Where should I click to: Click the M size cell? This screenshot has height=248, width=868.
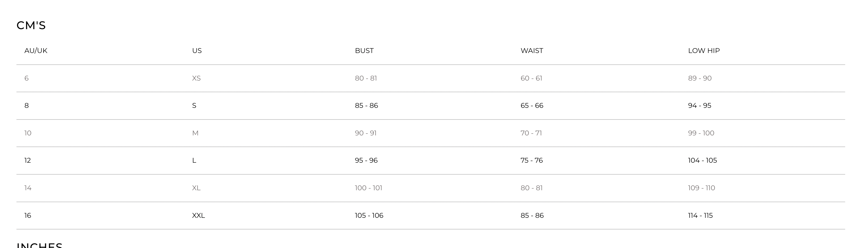pyautogui.click(x=195, y=133)
